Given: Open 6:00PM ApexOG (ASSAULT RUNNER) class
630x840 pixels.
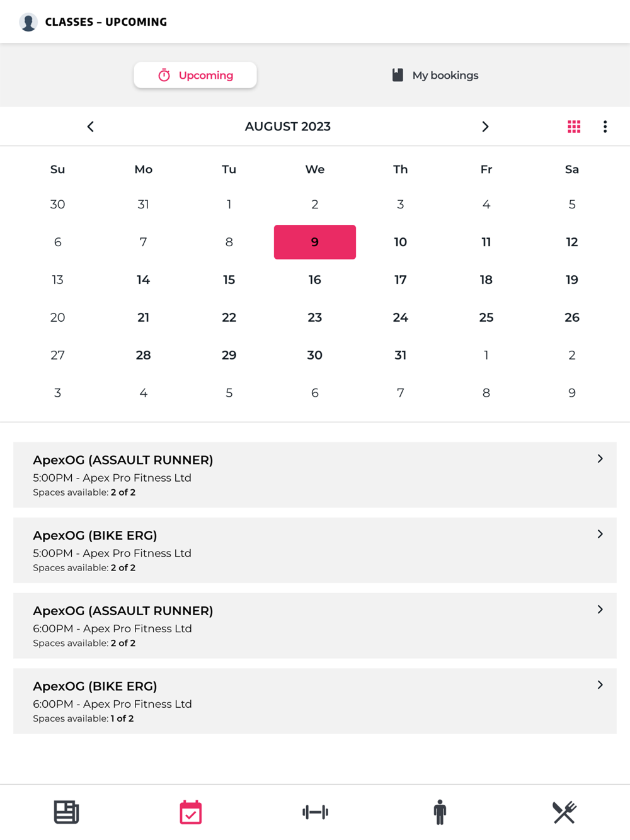Looking at the screenshot, I should [x=315, y=625].
